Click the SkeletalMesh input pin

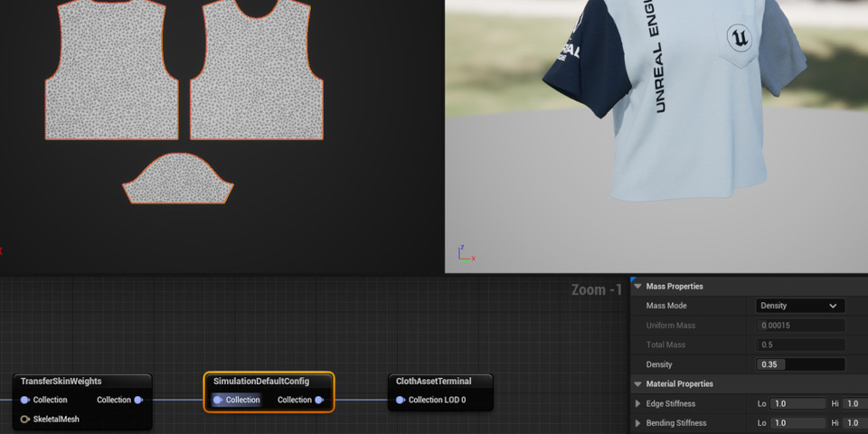[25, 420]
